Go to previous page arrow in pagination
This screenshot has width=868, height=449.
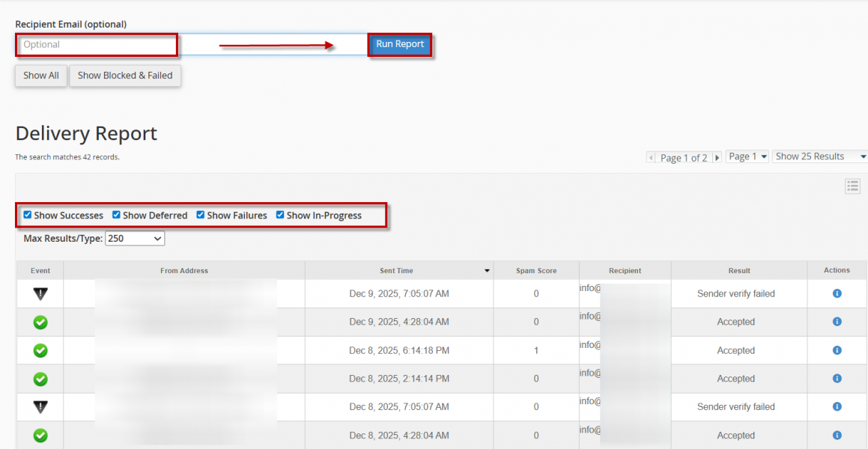pyautogui.click(x=652, y=158)
